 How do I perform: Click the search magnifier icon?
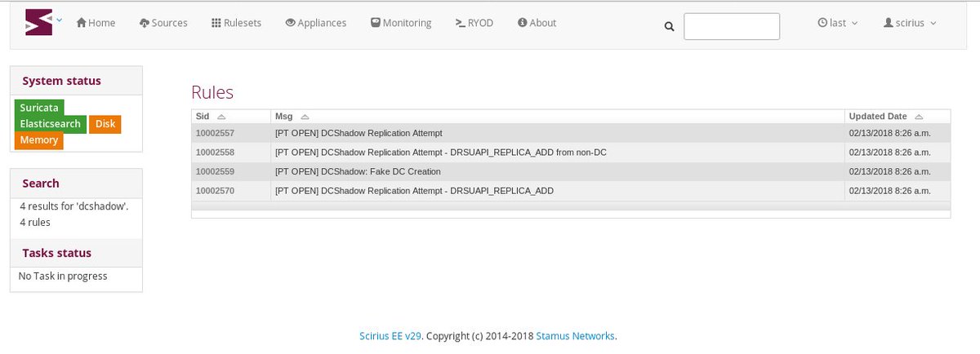[x=669, y=27]
